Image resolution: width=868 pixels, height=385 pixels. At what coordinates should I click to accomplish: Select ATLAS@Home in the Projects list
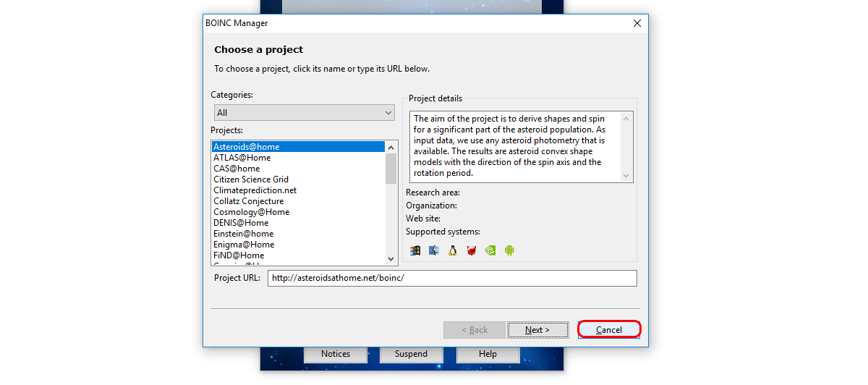pos(299,158)
